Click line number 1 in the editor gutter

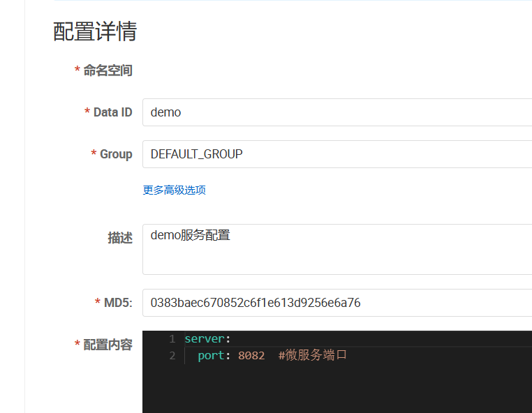[x=172, y=339]
